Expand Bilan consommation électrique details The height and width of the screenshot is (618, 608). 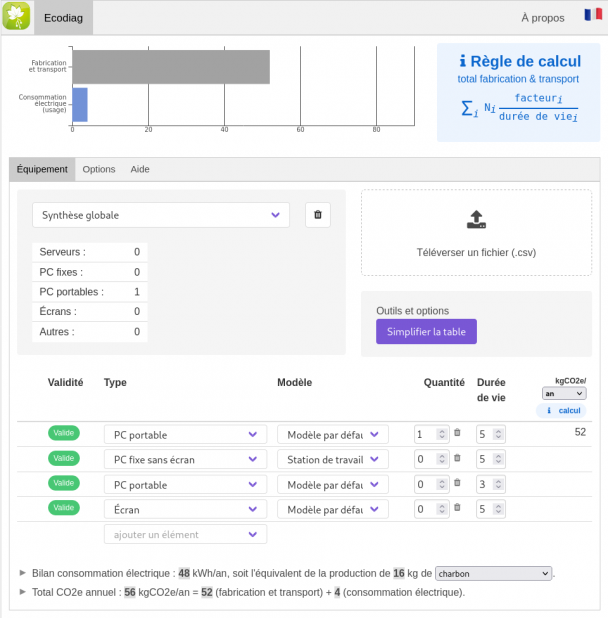click(23, 574)
